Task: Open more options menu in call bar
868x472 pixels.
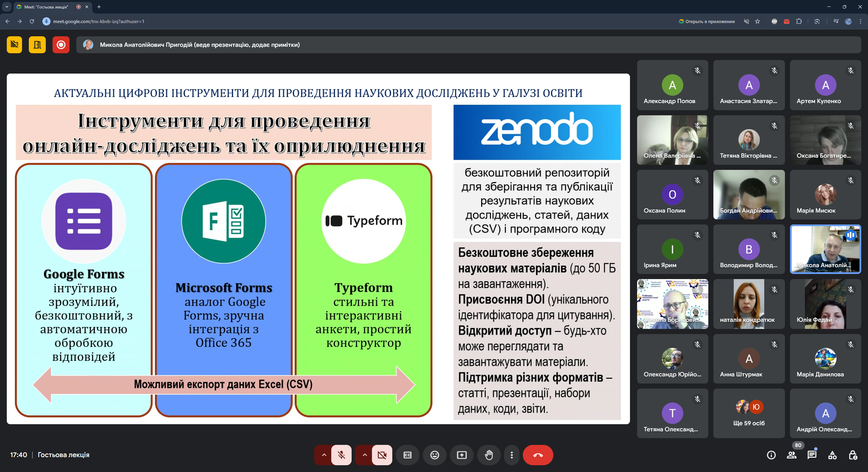Action: coord(512,455)
